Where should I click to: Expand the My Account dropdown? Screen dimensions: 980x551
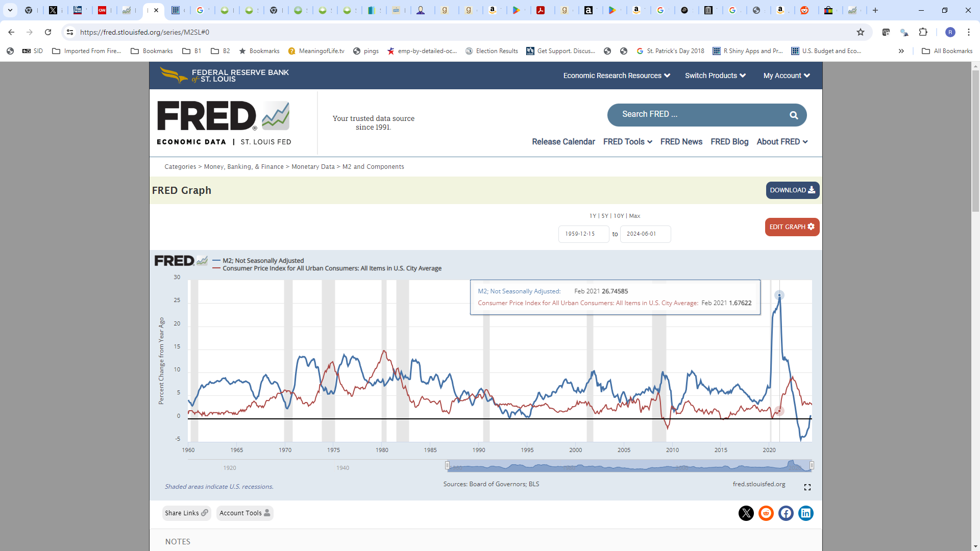(786, 76)
